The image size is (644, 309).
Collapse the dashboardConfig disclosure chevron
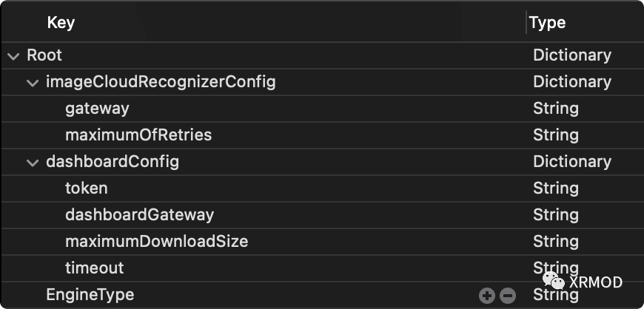[x=33, y=163]
